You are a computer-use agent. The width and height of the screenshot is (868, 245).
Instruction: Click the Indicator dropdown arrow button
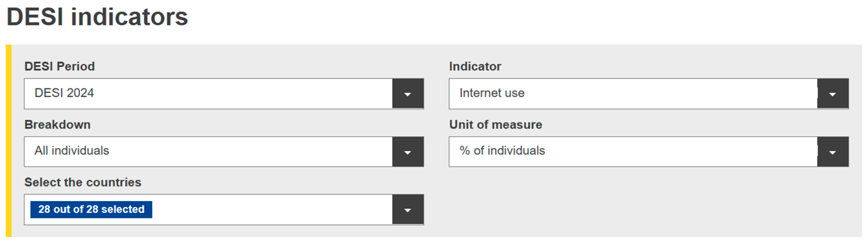pos(833,94)
